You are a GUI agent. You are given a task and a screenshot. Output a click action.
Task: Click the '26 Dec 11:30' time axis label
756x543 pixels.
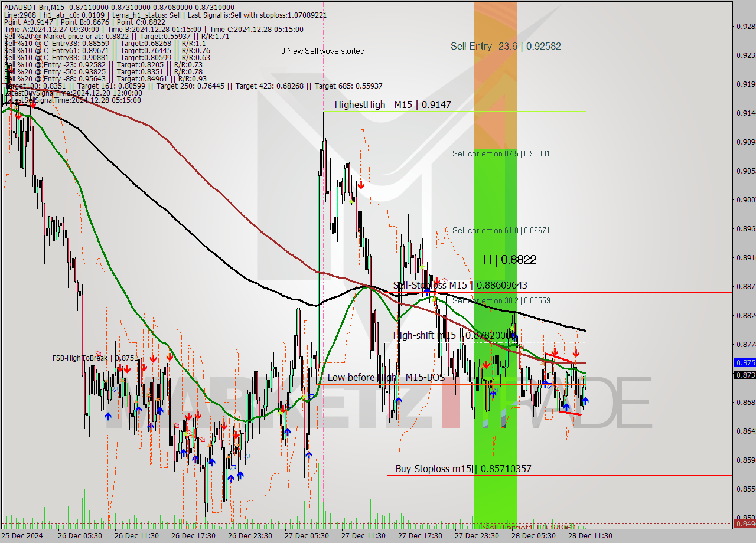point(137,536)
